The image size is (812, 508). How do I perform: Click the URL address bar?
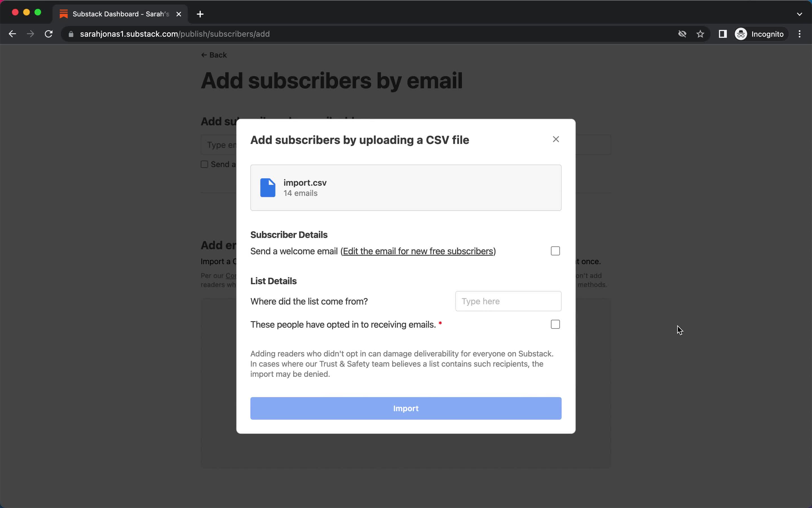click(x=369, y=34)
